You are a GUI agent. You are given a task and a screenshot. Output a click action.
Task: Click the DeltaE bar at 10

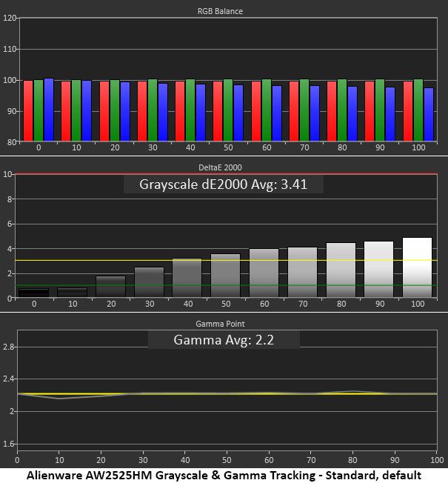73,293
